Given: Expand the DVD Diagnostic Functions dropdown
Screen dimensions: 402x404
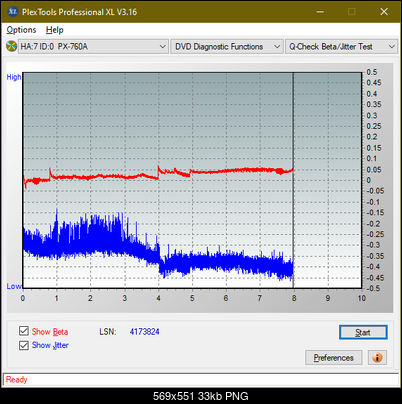Looking at the screenshot, I should click(227, 47).
